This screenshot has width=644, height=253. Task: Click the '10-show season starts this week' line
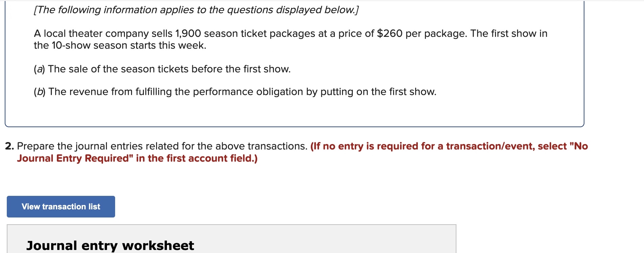[120, 45]
